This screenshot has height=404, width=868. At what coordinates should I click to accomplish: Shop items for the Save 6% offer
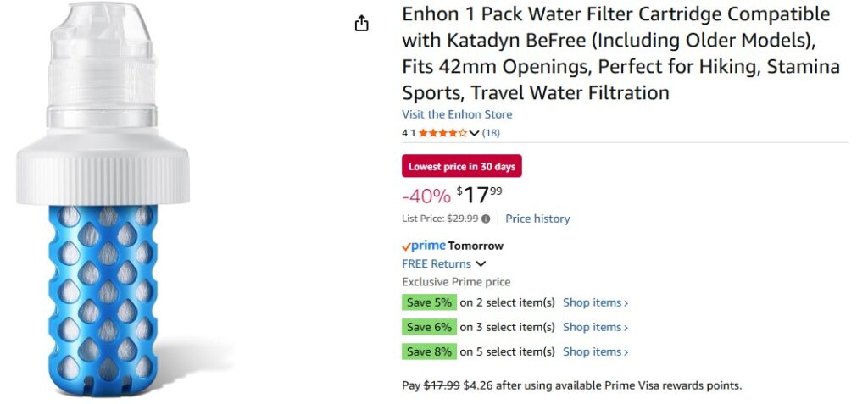[595, 327]
